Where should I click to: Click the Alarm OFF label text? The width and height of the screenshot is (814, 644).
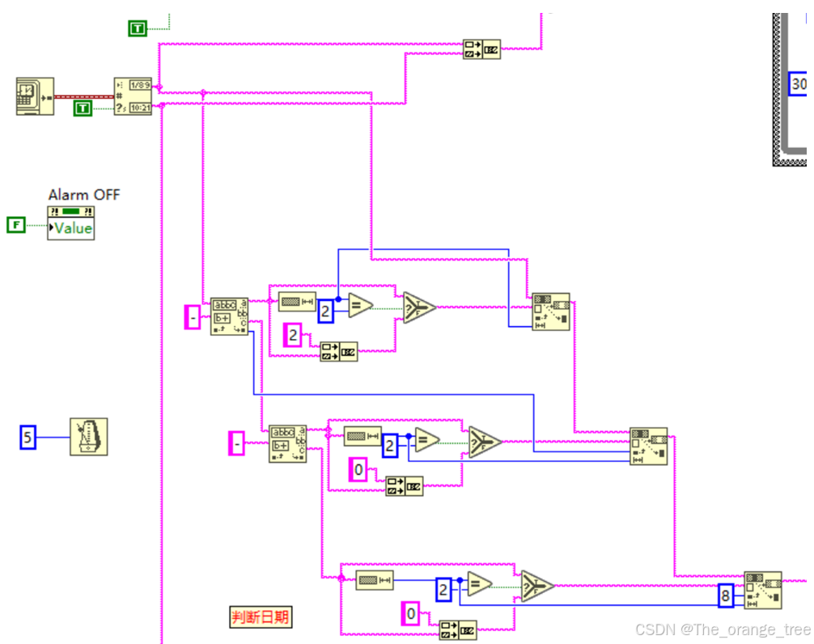pyautogui.click(x=84, y=195)
